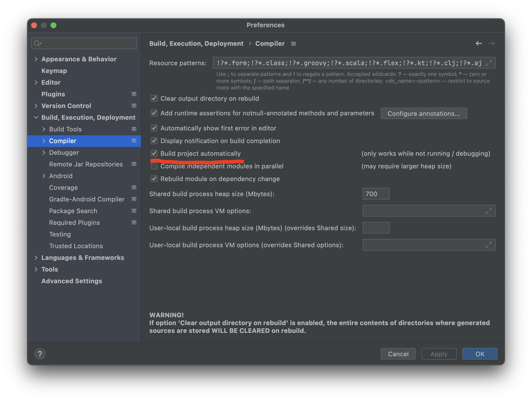The height and width of the screenshot is (401, 532).
Task: Apply the compiler settings changes
Action: point(439,354)
